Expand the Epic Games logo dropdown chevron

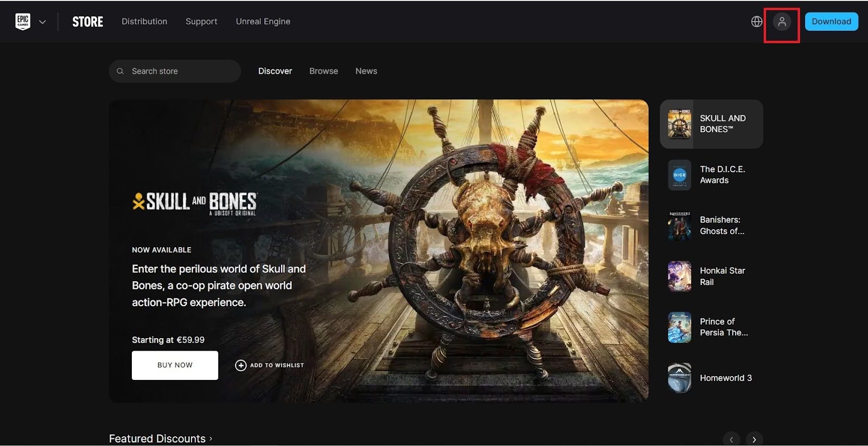[x=42, y=22]
